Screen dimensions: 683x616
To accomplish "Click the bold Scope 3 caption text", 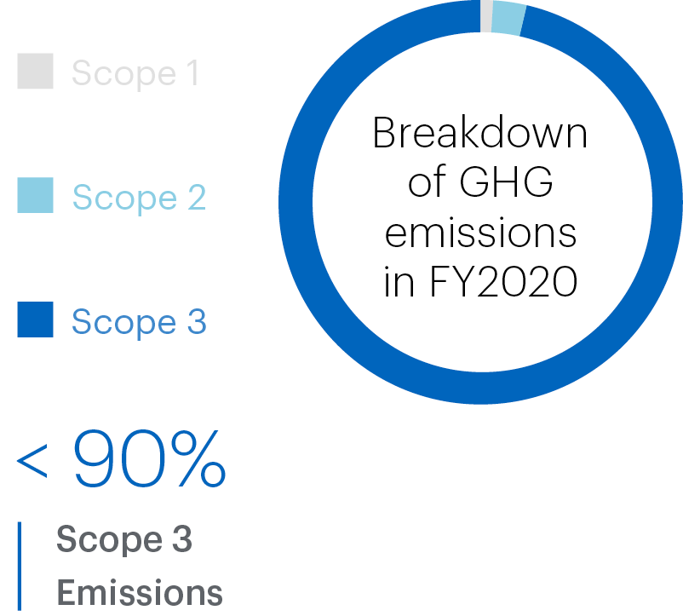I will coord(124,539).
